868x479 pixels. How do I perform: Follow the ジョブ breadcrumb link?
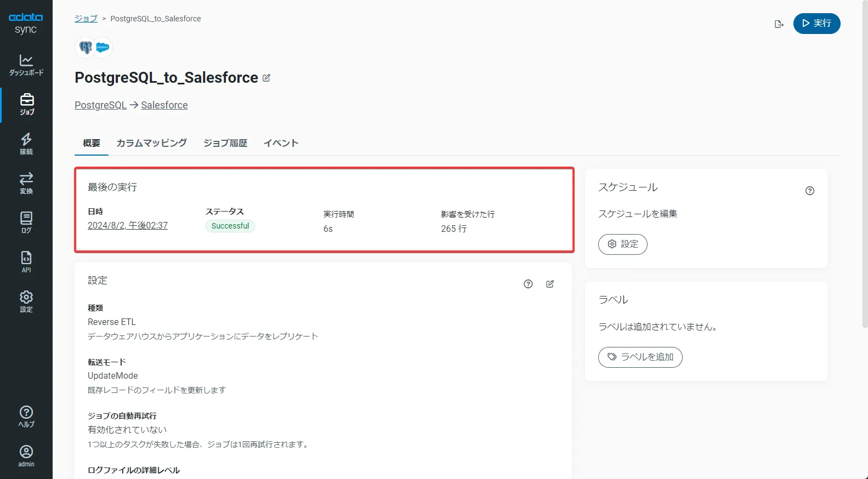pyautogui.click(x=86, y=19)
